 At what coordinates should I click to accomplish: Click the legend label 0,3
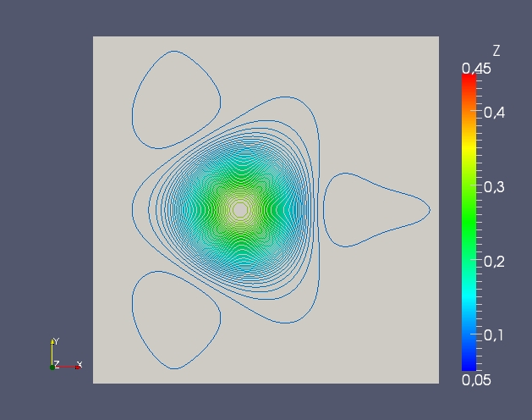click(494, 187)
